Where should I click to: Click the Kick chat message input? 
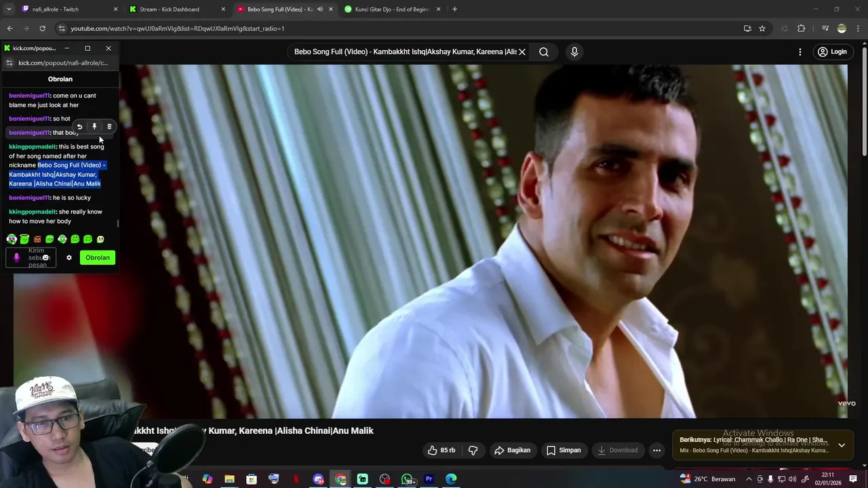31,258
